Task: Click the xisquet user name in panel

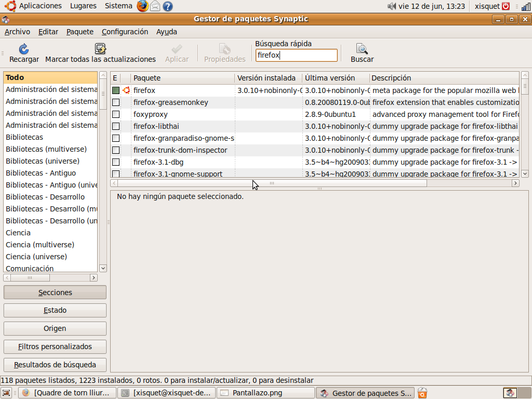Action: pyautogui.click(x=487, y=6)
